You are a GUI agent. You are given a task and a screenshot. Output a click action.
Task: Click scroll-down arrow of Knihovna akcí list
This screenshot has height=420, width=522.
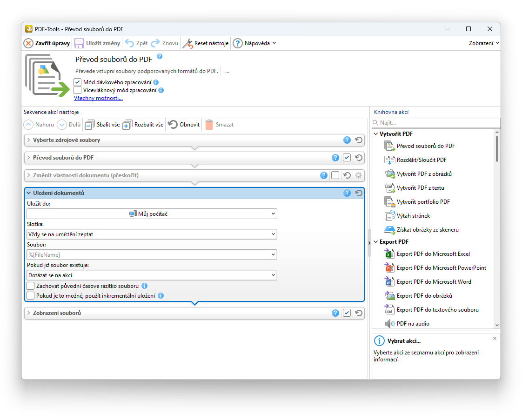coord(497,325)
